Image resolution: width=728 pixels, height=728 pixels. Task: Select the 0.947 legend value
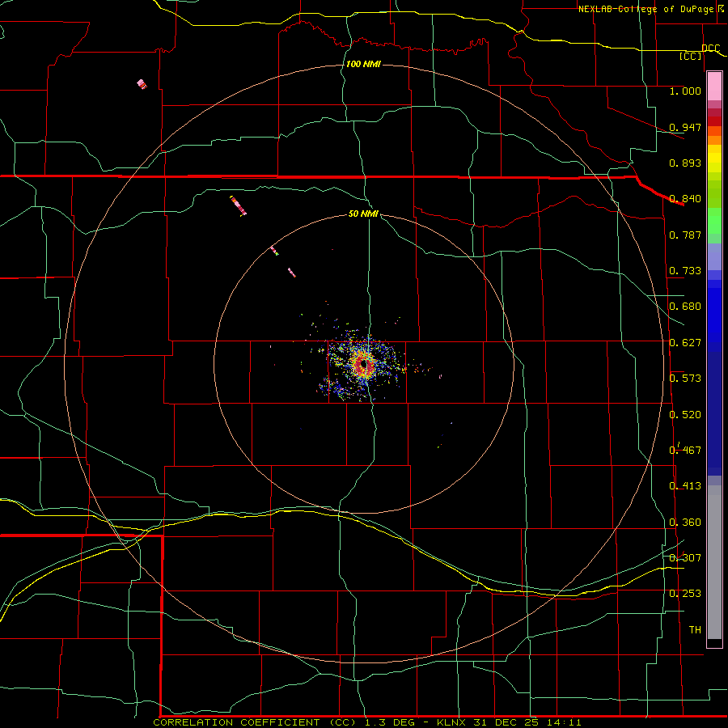685,127
